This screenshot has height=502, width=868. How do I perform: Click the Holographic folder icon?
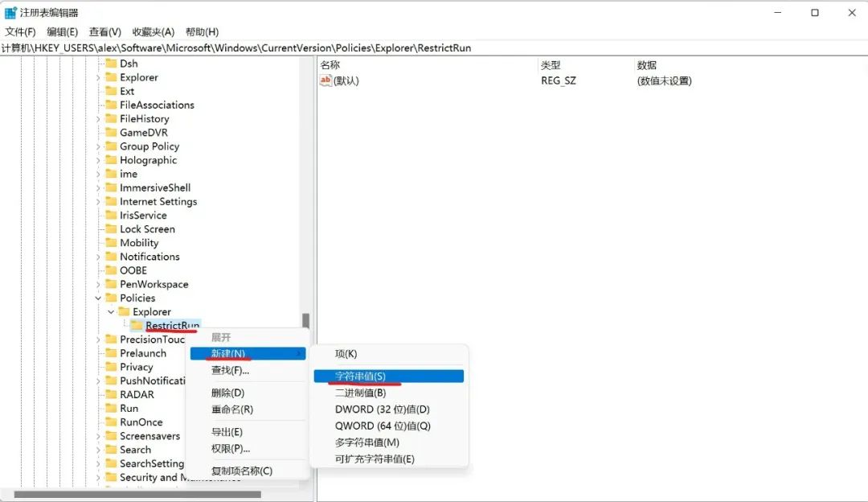111,160
